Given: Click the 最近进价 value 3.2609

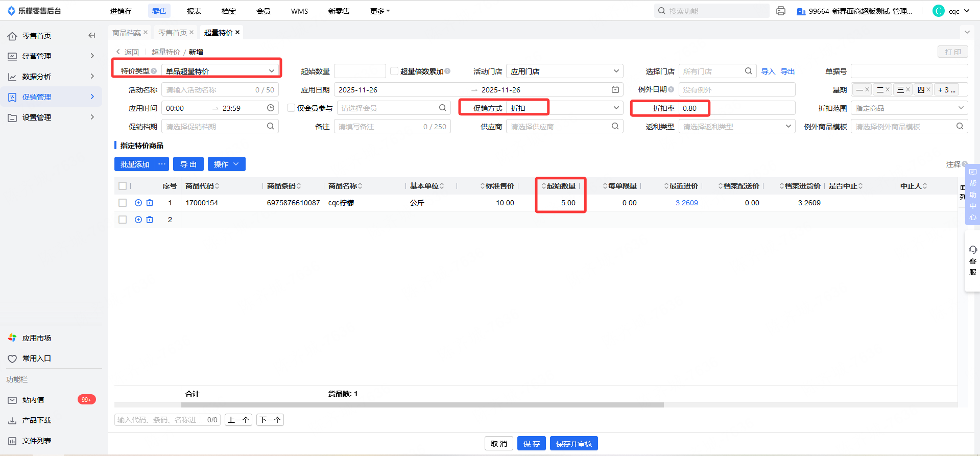Looking at the screenshot, I should (x=687, y=203).
